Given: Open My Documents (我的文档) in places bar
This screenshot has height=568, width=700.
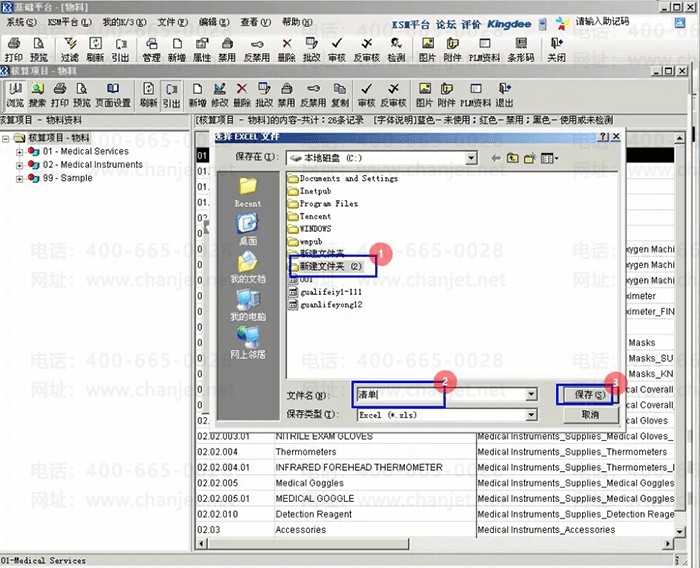Looking at the screenshot, I should 248,265.
